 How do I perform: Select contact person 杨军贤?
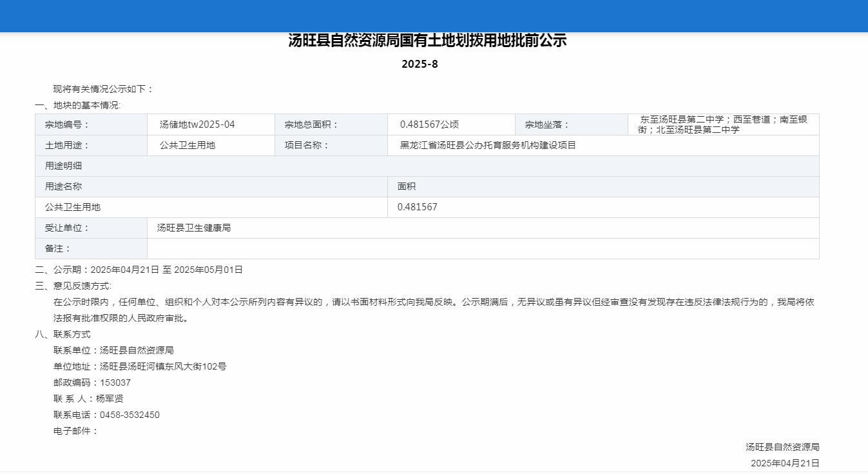tap(110, 399)
